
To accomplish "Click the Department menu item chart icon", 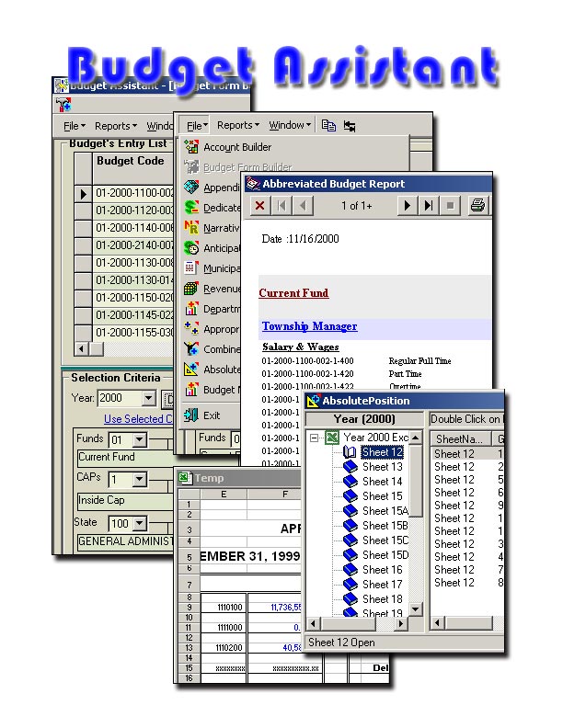I will point(191,308).
